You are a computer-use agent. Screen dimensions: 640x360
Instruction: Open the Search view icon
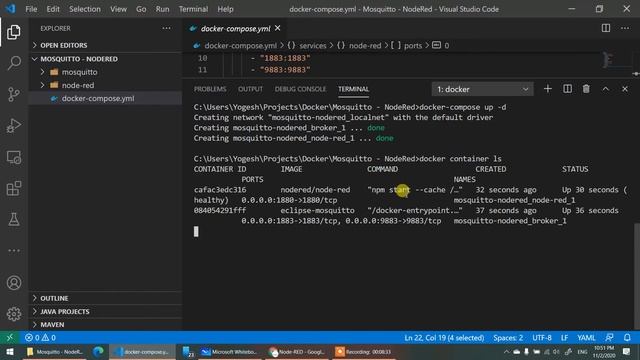click(x=14, y=63)
